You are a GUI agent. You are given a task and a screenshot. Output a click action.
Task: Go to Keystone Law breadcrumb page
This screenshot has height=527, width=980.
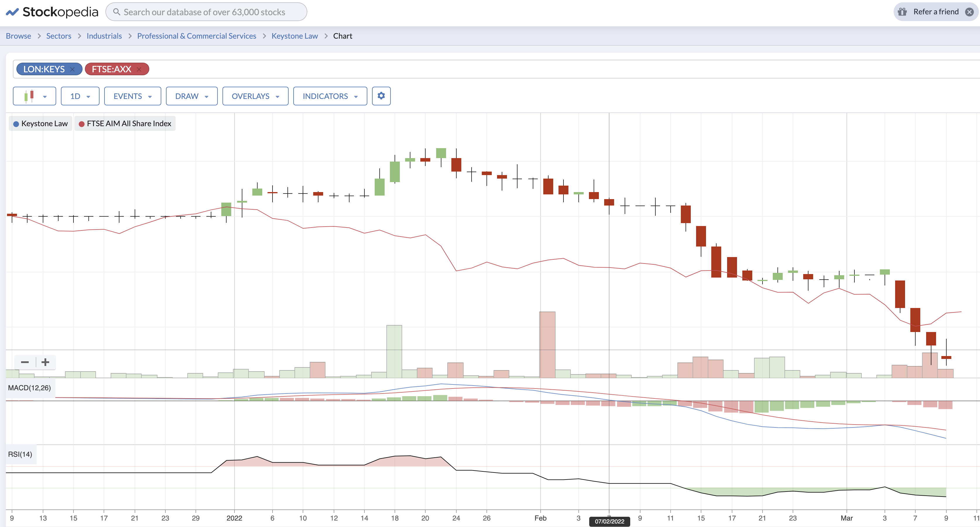[x=294, y=36]
